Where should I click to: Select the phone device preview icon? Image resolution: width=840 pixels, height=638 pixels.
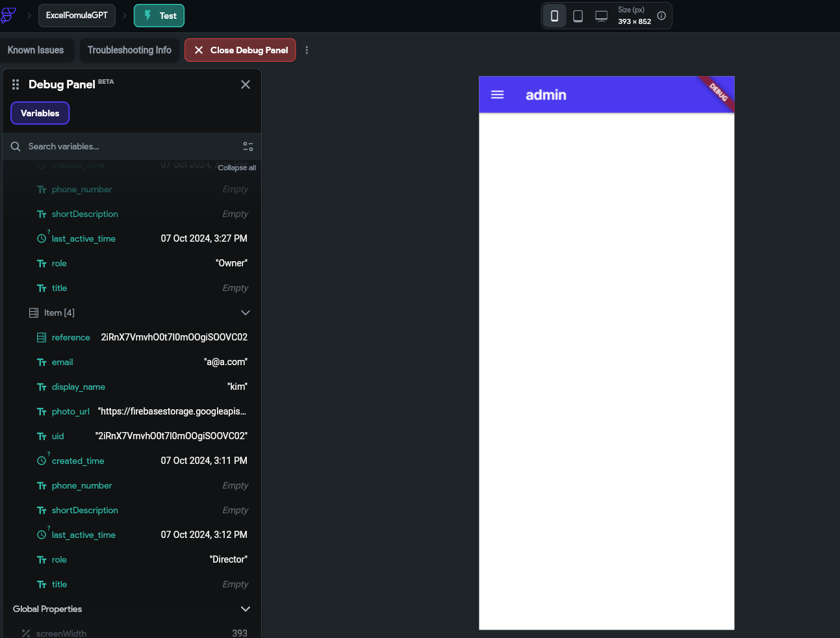point(554,16)
